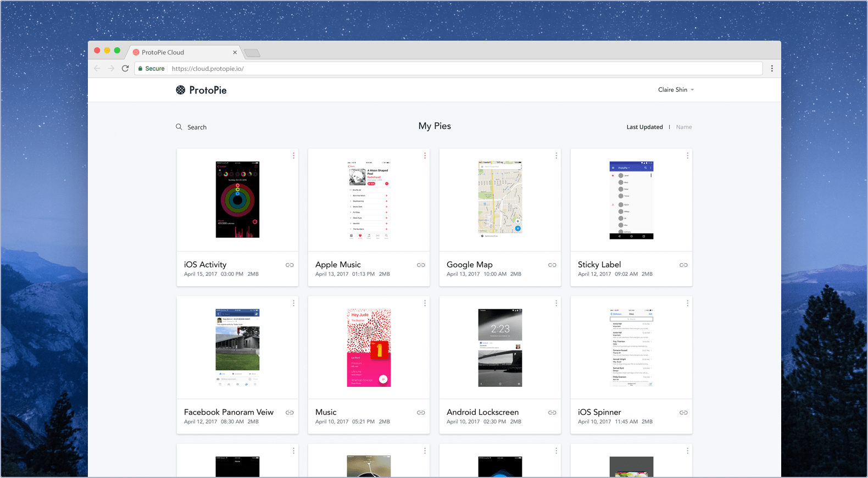Open the Chrome three-dot menu
This screenshot has width=868, height=478.
(772, 68)
